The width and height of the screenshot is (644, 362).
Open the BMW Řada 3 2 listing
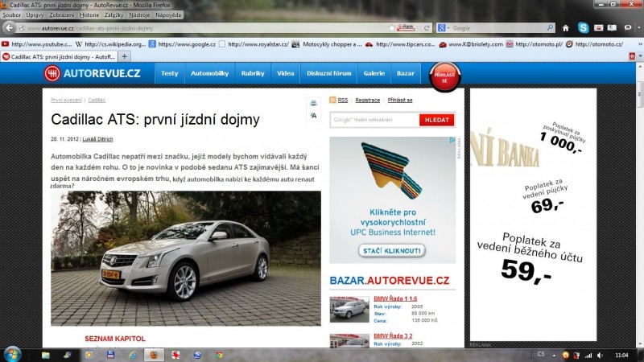click(x=393, y=335)
